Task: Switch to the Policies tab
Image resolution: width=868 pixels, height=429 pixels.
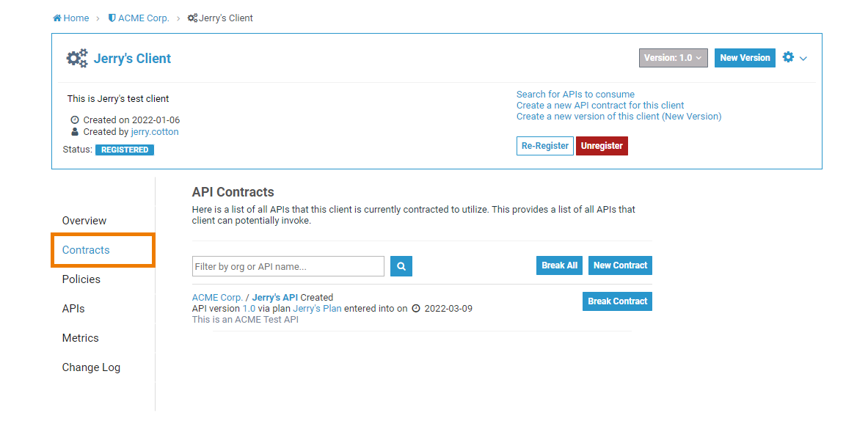Action: point(81,279)
